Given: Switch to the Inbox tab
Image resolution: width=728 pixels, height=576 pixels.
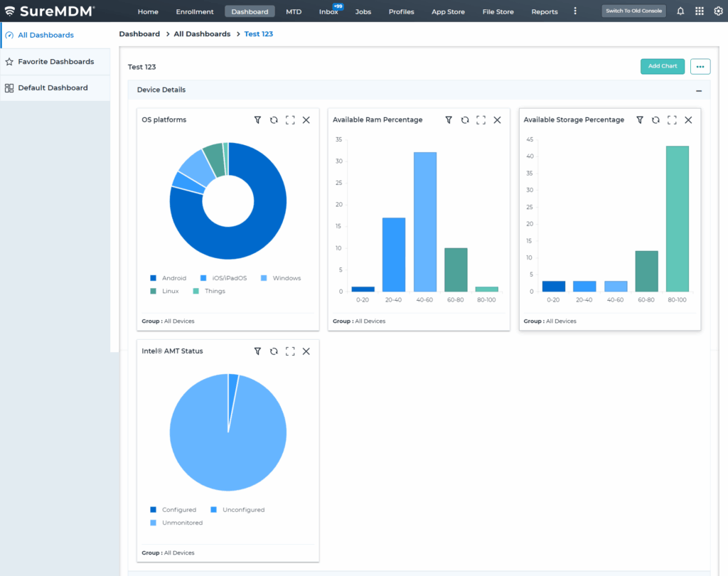Looking at the screenshot, I should coord(328,11).
